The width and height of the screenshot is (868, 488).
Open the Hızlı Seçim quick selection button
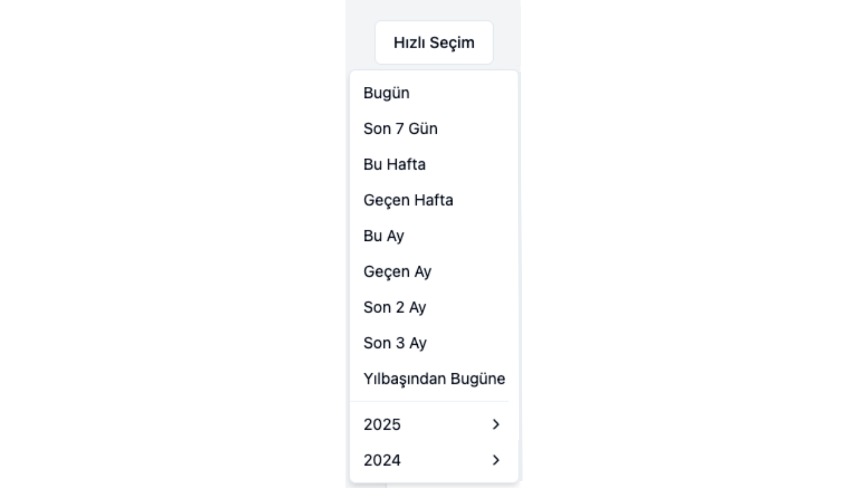tap(433, 42)
